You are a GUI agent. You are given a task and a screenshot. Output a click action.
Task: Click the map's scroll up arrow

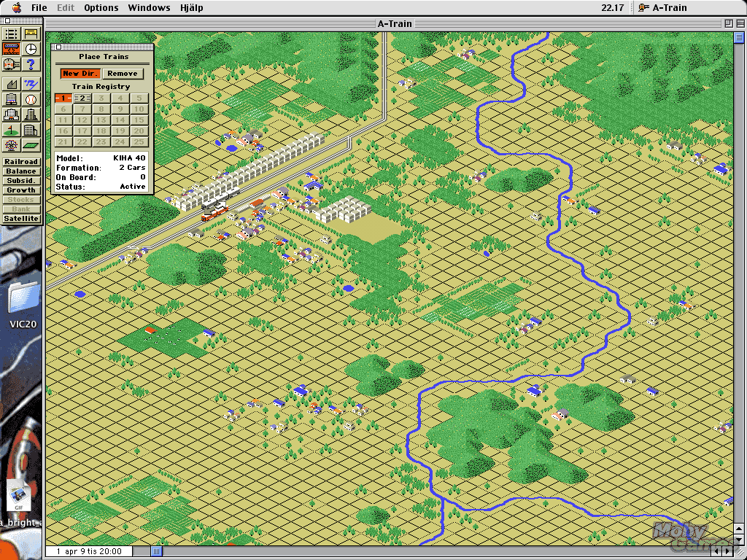click(739, 528)
